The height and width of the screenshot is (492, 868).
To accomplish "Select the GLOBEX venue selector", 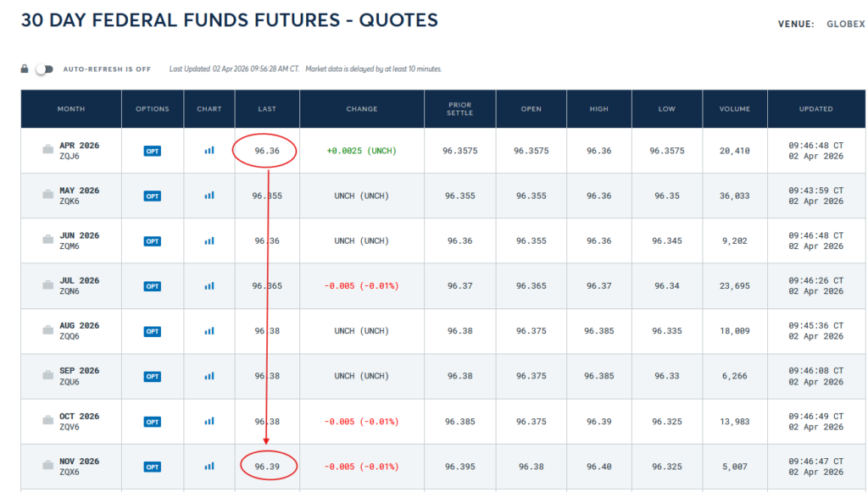I will pyautogui.click(x=845, y=25).
